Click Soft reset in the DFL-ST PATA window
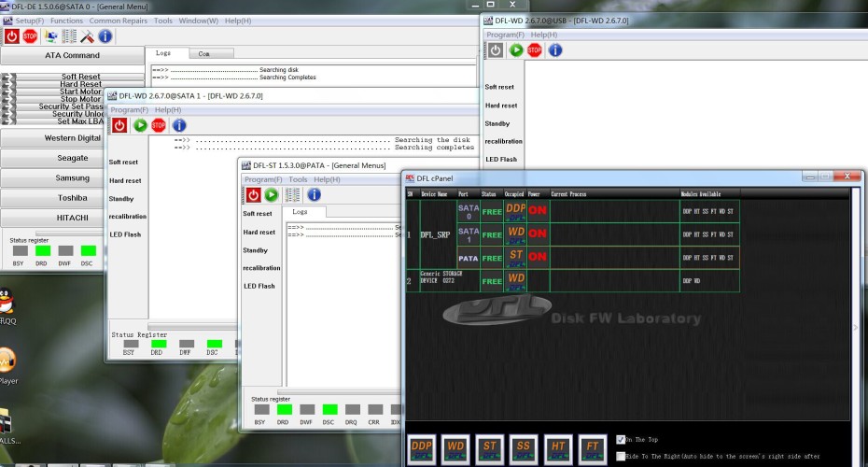Screen dimensions: 868x467 [x=258, y=213]
